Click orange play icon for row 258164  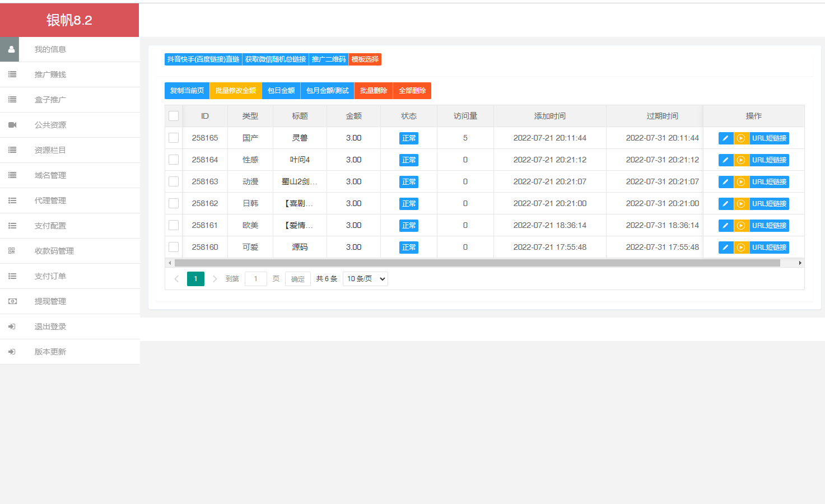741,160
